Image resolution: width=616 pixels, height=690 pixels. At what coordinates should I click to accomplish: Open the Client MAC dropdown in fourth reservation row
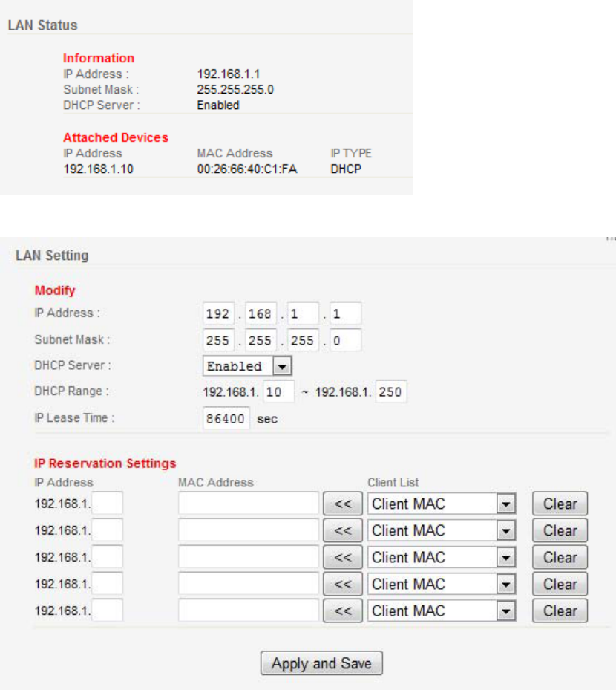[442, 584]
